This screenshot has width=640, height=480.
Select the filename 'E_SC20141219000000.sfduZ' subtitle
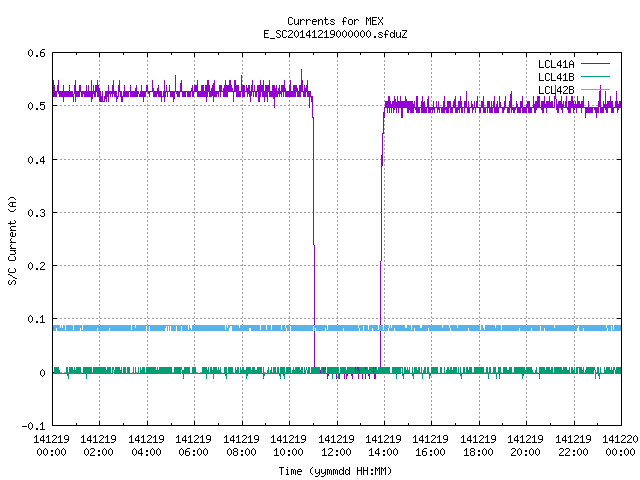click(x=335, y=34)
